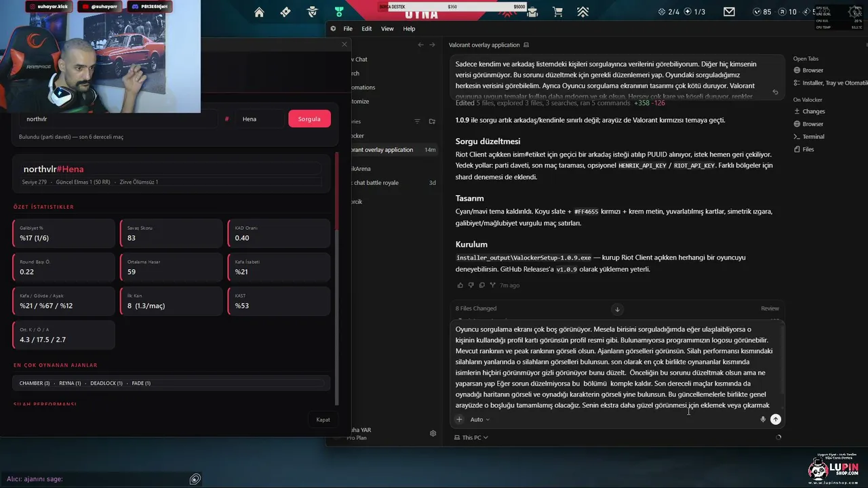868x488 pixels.
Task: Click the undo arrow on the prompt bubble
Action: click(775, 92)
